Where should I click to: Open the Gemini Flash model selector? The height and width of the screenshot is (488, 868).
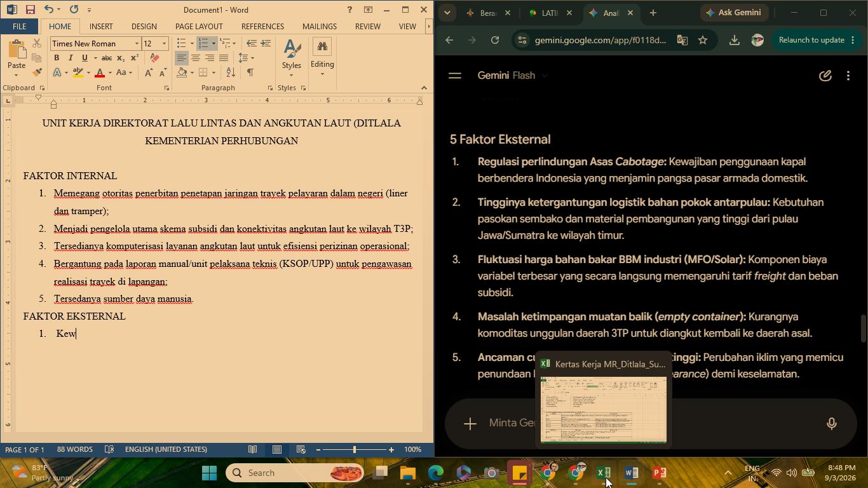coord(512,76)
